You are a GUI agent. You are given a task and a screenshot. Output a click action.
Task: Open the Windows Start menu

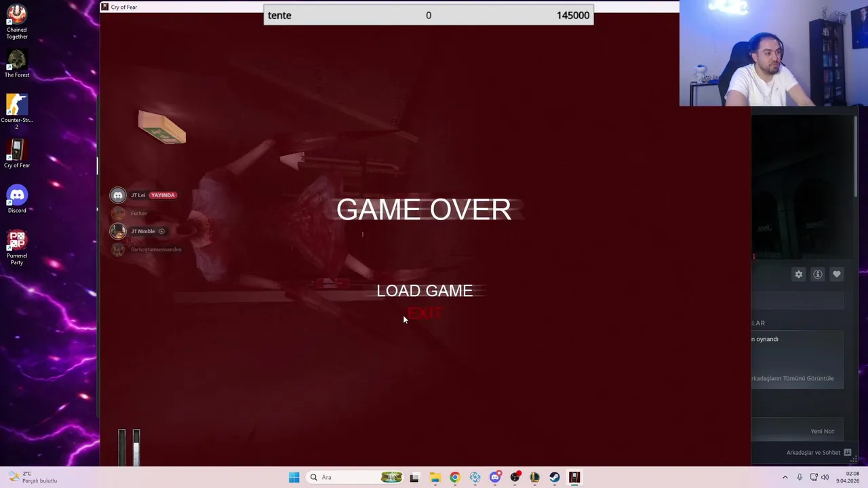tap(294, 477)
